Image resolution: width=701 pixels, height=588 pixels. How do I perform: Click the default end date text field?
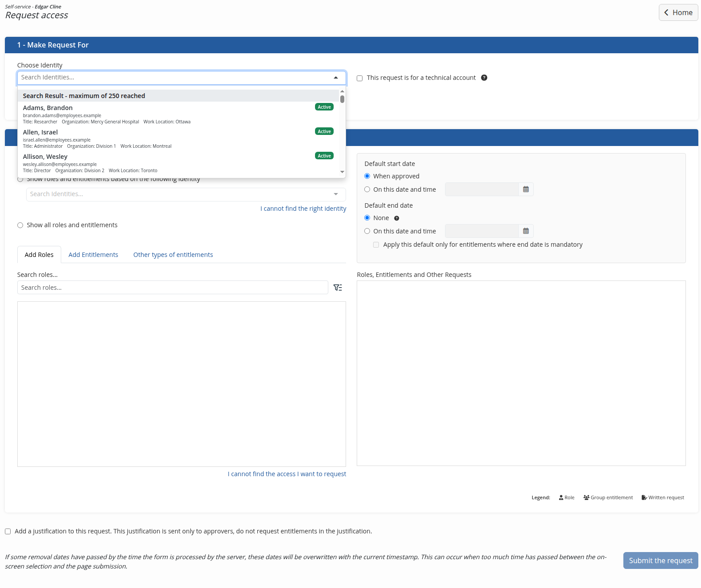[x=481, y=231]
